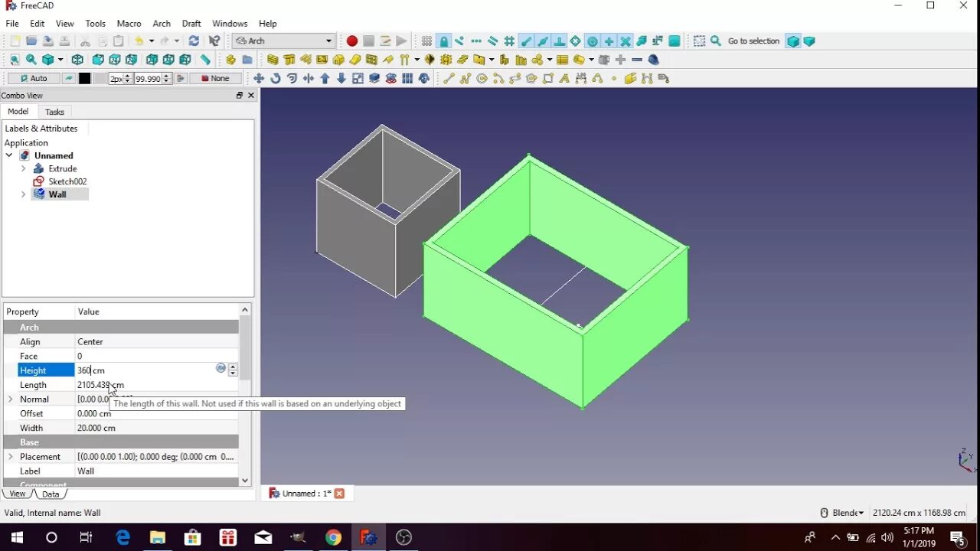Screen dimensions: 980x551
Task: Expand the Extrude tree item
Action: [x=24, y=168]
